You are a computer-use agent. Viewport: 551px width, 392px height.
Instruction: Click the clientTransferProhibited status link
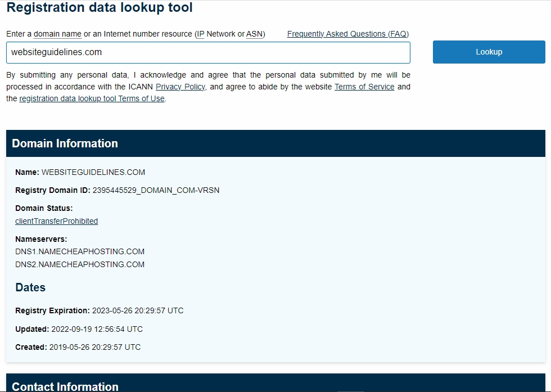[56, 221]
